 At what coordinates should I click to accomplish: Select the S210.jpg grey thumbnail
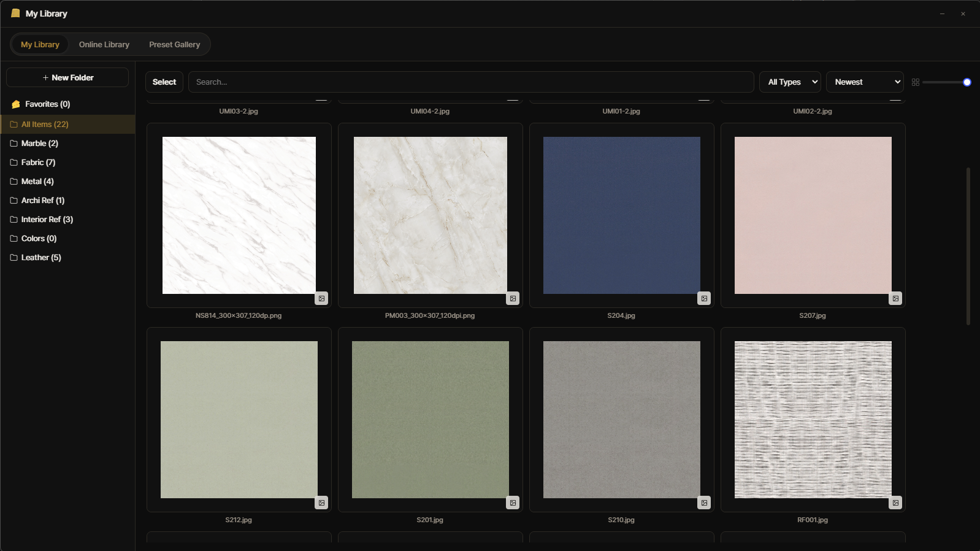click(x=622, y=420)
